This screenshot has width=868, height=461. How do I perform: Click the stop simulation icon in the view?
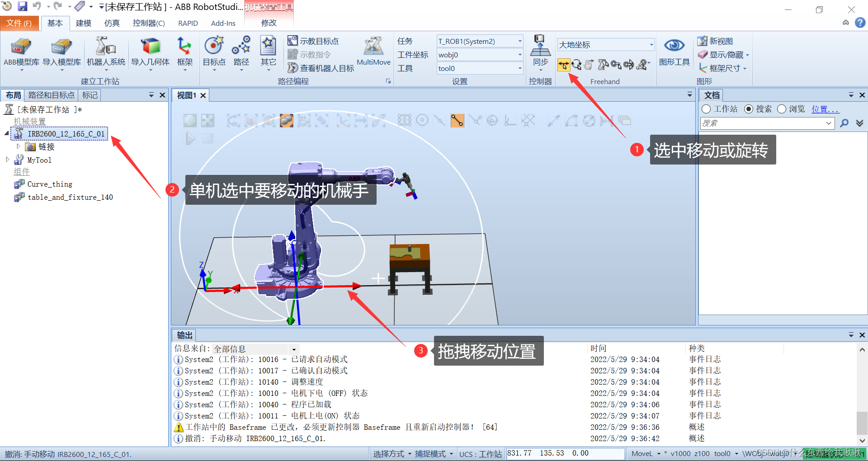point(208,138)
